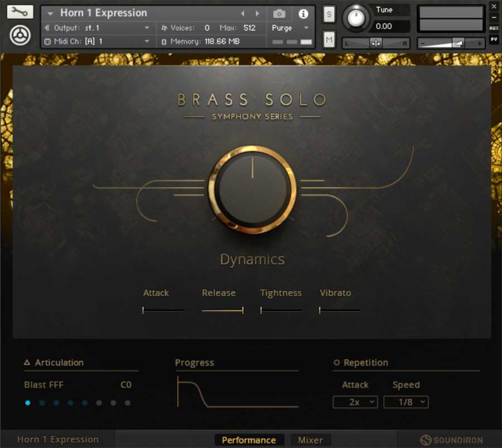Click the Voices count value 0
This screenshot has width=502, height=448.
[x=207, y=28]
